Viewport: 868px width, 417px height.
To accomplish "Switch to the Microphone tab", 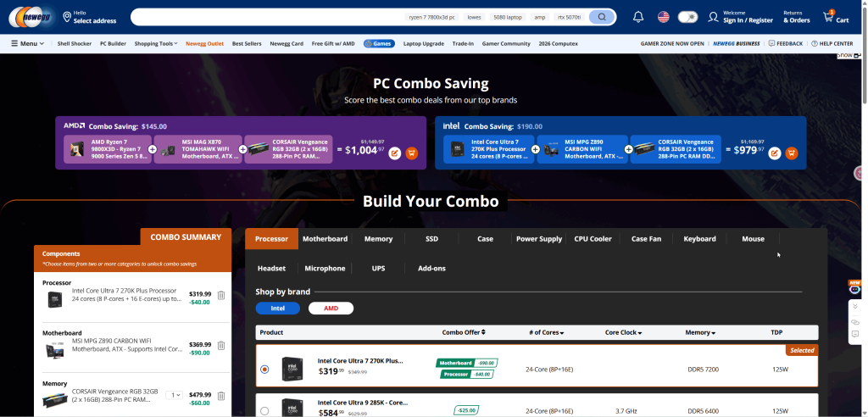I will point(325,268).
